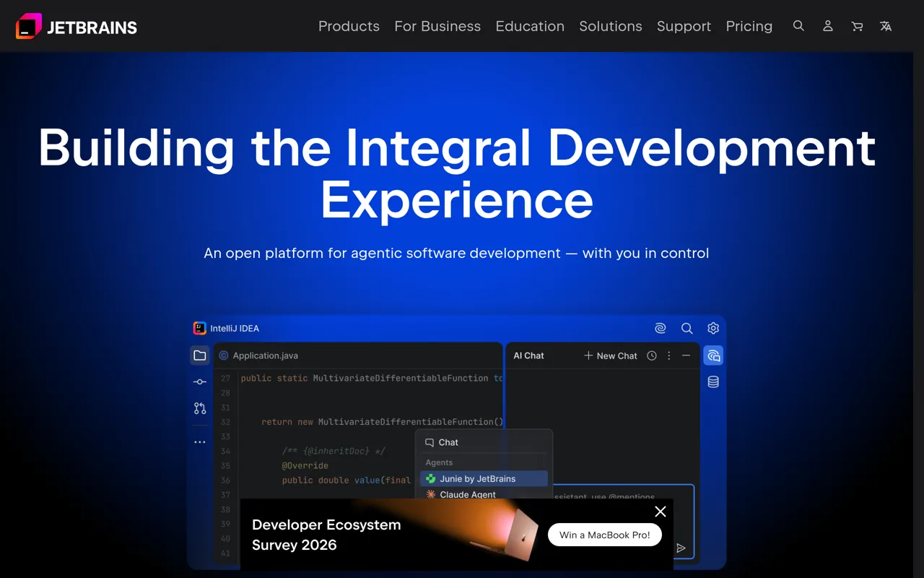Image resolution: width=924 pixels, height=578 pixels.
Task: Click the Win a MacBook Pro! button
Action: [605, 535]
